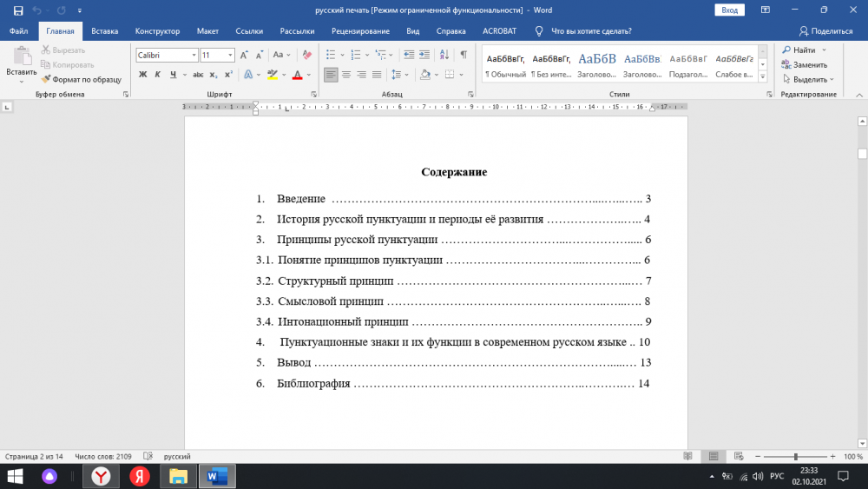
Task: Switch to the Рецензирование tab
Action: 360,31
